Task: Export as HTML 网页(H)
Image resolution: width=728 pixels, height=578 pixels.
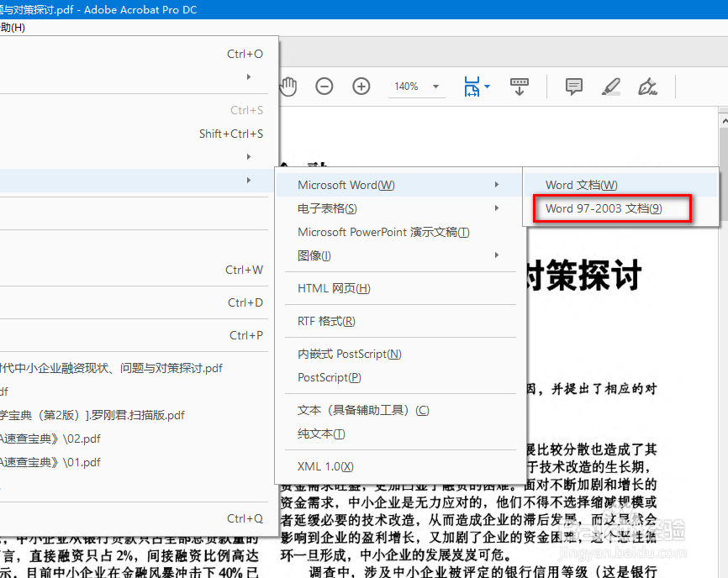Action: (398, 288)
